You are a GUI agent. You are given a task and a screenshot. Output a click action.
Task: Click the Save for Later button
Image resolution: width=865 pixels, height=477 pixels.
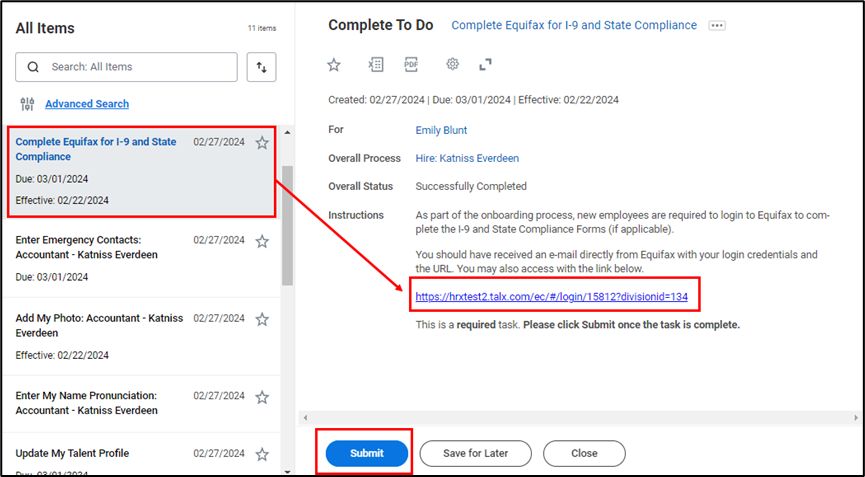coord(476,453)
